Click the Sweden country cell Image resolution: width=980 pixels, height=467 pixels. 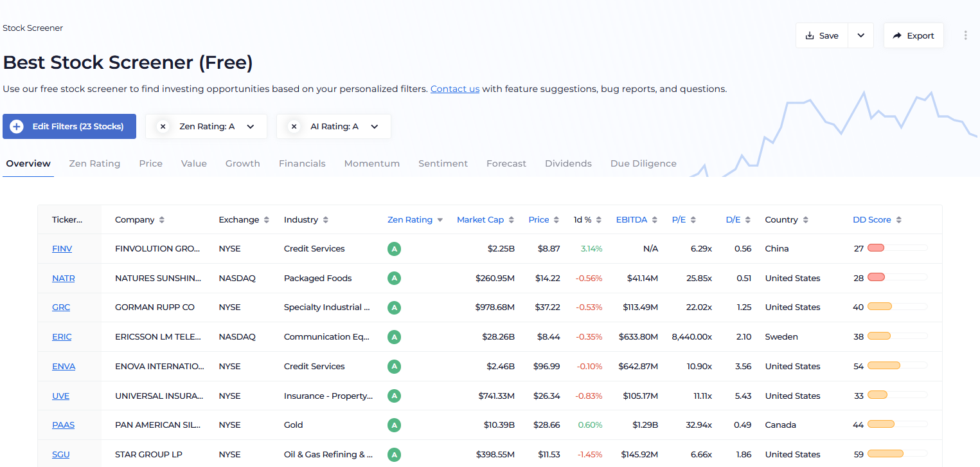[781, 336]
